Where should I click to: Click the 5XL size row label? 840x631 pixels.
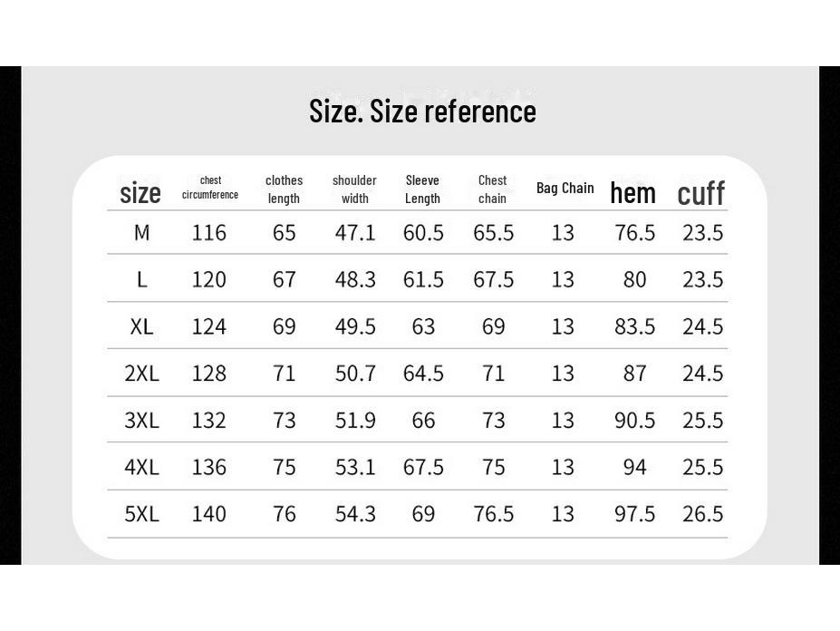pyautogui.click(x=141, y=514)
